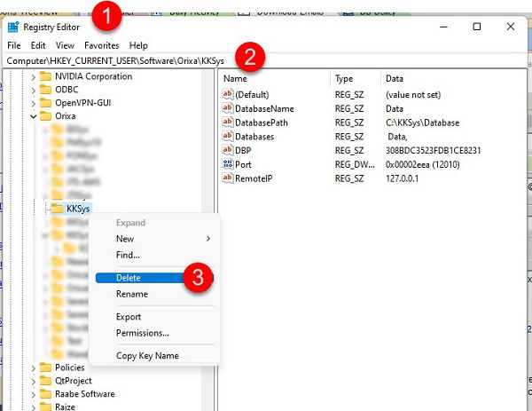Select the QtProject folder icon

coord(46,381)
